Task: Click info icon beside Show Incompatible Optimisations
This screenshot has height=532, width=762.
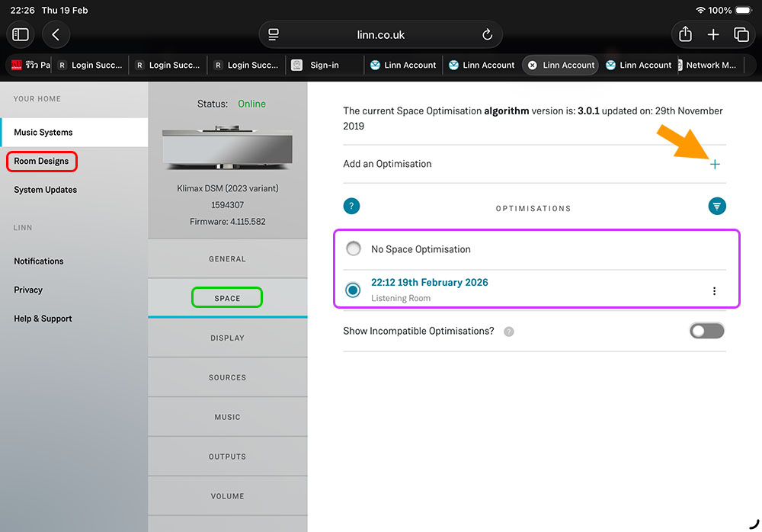Action: [509, 332]
